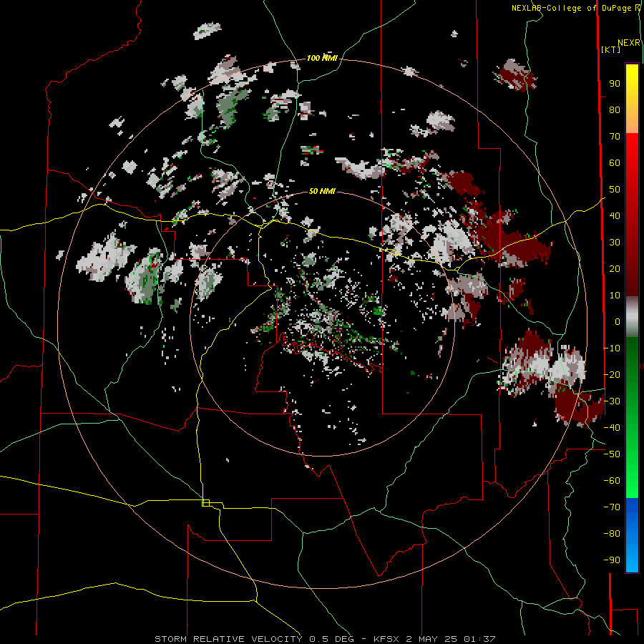This screenshot has width=644, height=644.
Task: Click the NEXR label above color bar
Action: 629,43
